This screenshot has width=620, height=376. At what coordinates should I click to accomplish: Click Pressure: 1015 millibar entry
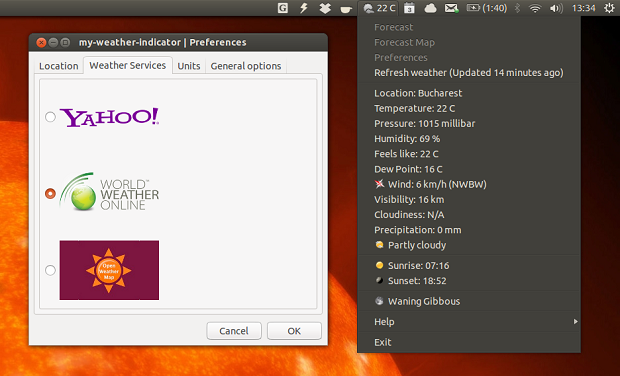(469, 123)
